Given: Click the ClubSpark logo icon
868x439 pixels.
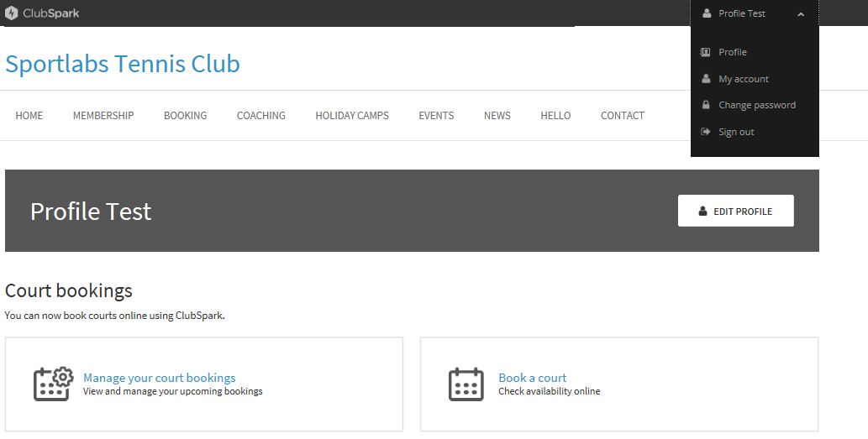Looking at the screenshot, I should [x=12, y=13].
